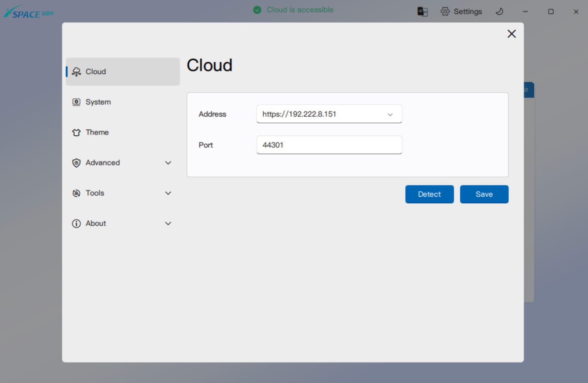Image resolution: width=588 pixels, height=383 pixels.
Task: Click the About info icon
Action: 76,224
